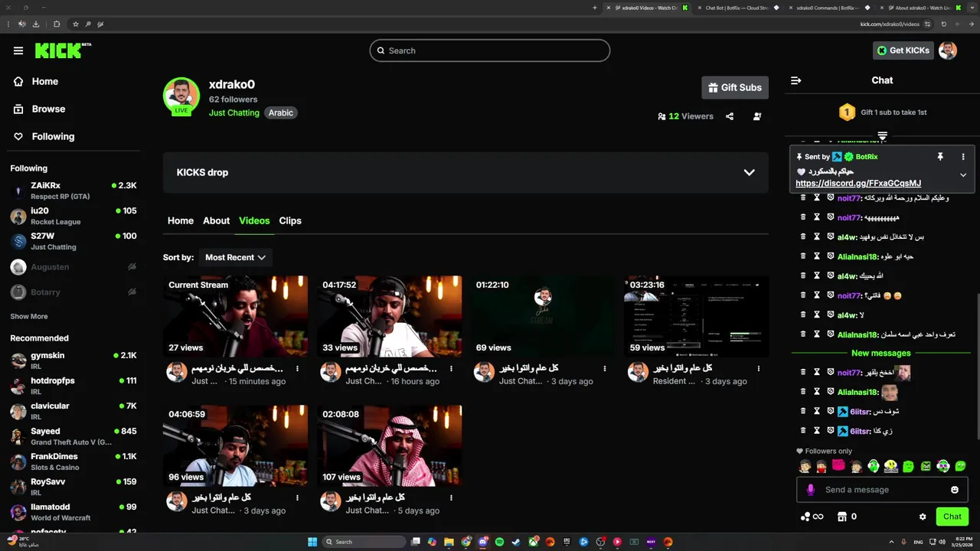Ban Alialnasi18 using shield icon on last old message

831,334
